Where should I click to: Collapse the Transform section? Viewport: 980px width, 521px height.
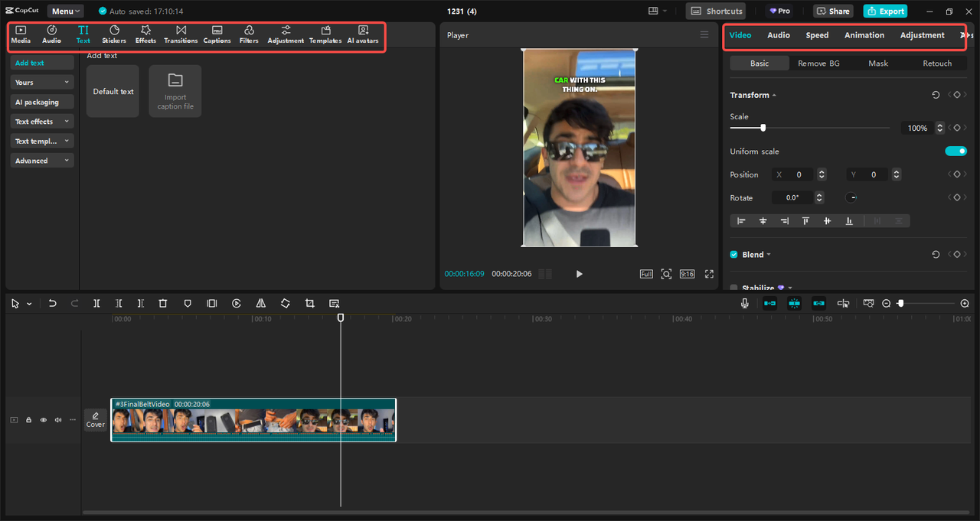point(774,95)
